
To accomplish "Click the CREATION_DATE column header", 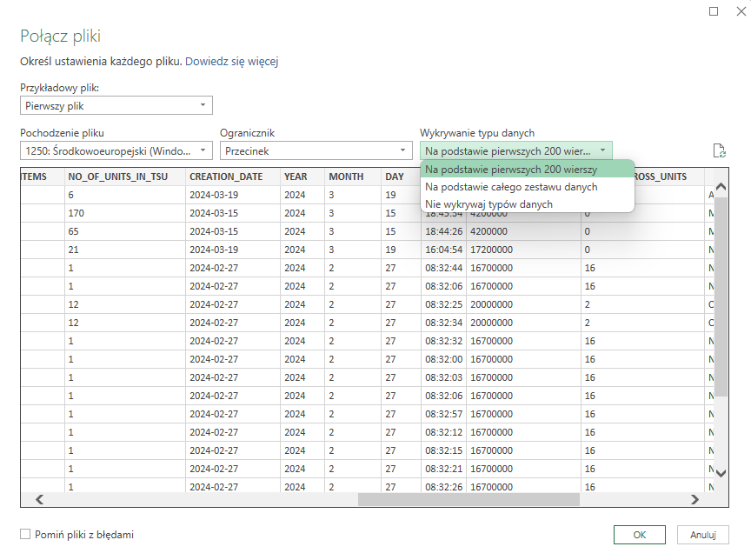I will tap(231, 177).
